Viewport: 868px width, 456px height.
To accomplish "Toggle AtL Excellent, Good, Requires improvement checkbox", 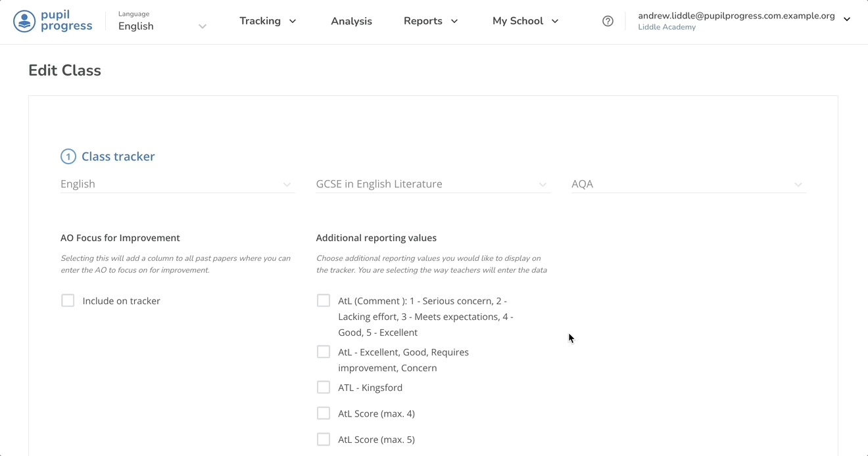I will pos(324,352).
